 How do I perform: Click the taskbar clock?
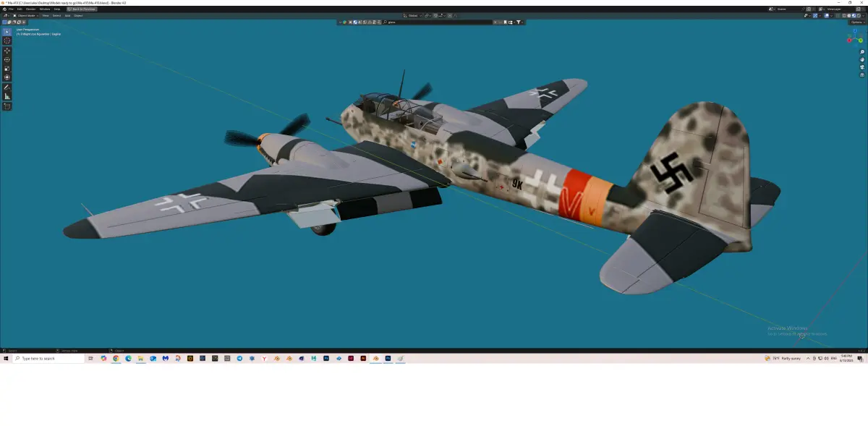[846, 358]
